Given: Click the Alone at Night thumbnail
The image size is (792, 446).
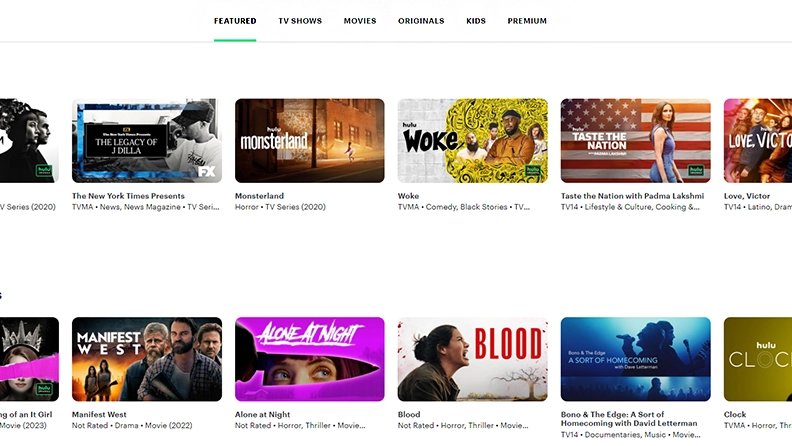Looking at the screenshot, I should [x=309, y=359].
